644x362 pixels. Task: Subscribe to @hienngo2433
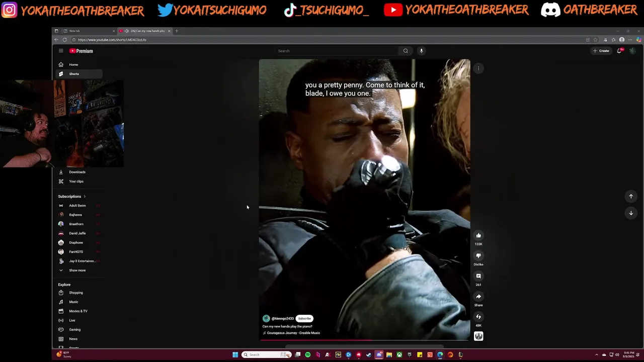coord(304,318)
